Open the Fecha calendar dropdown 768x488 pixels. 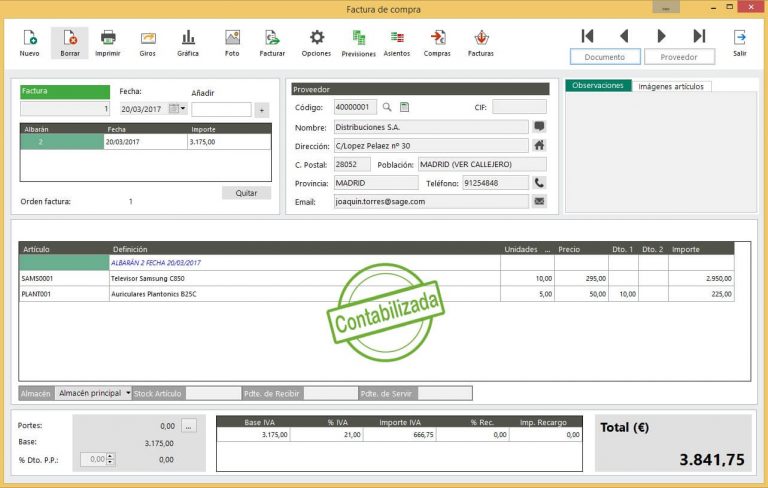[x=178, y=109]
